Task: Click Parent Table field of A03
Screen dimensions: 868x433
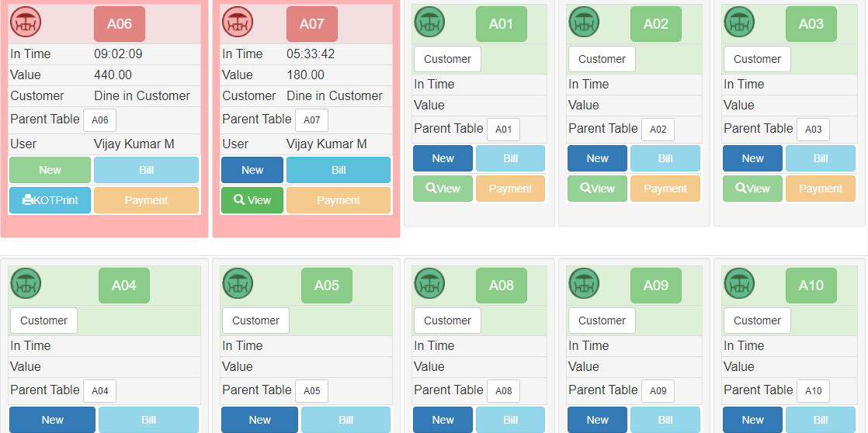Action: click(x=813, y=130)
